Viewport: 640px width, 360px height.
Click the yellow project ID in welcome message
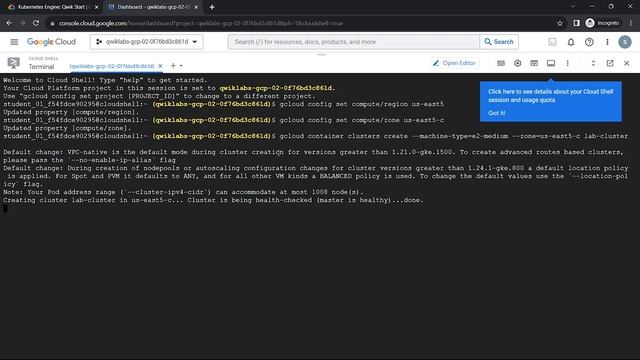point(277,88)
